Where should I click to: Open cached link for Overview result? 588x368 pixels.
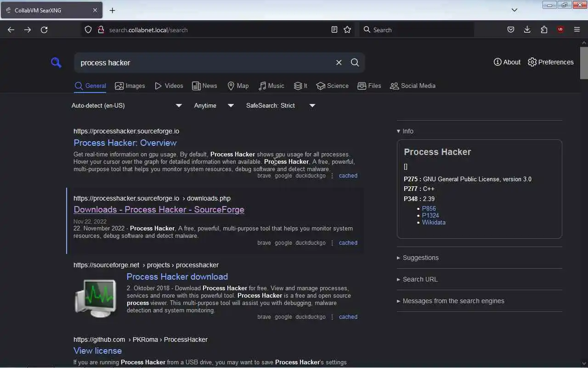pyautogui.click(x=348, y=176)
